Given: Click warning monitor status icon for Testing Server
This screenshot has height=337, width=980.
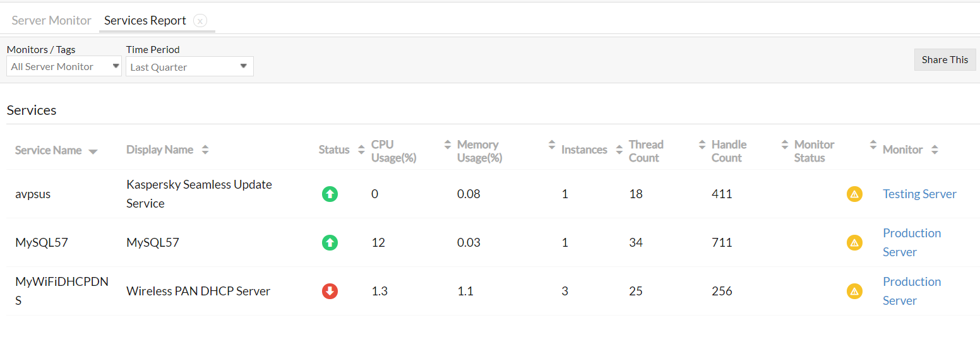Looking at the screenshot, I should coord(854,194).
